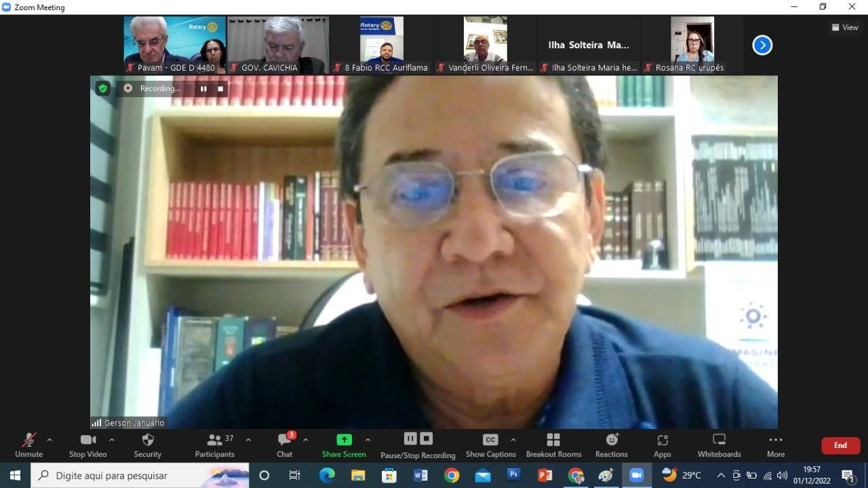868x488 pixels.
Task: Toggle Show Captions
Action: pos(490,445)
